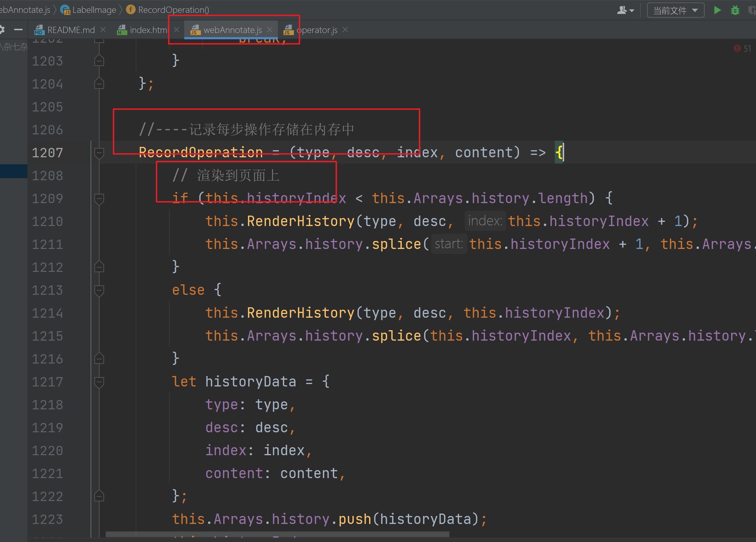Collapse the if block fold at line 1209

[99, 198]
